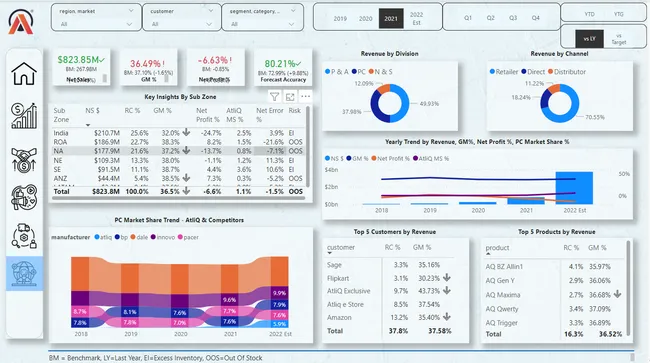The image size is (650, 363).
Task: Select the Atliq e Store customer row
Action: click(390, 304)
